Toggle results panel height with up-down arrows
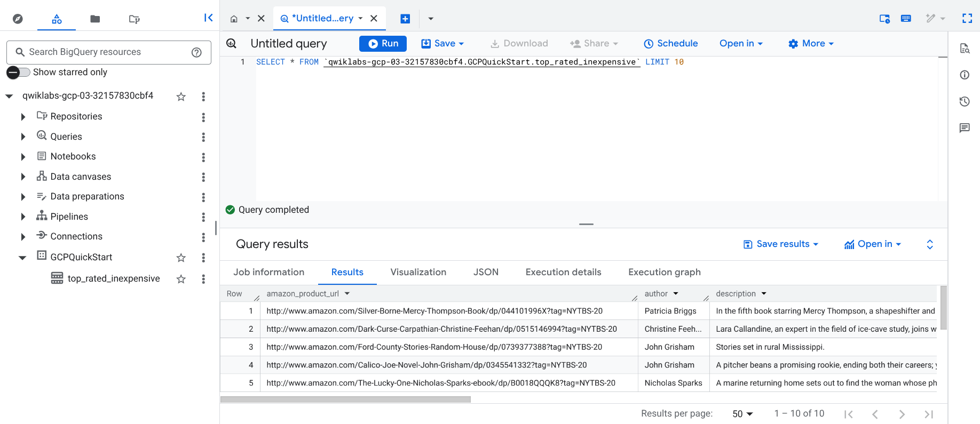The image size is (980, 424). (x=930, y=244)
